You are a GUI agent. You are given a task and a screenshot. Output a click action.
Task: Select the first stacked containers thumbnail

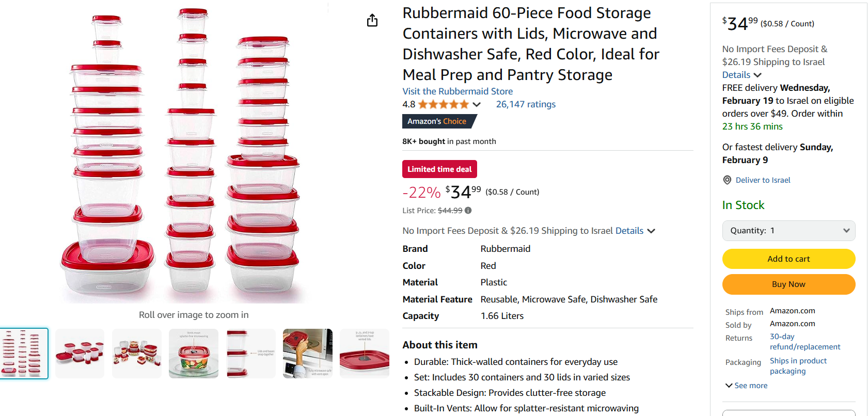click(24, 354)
